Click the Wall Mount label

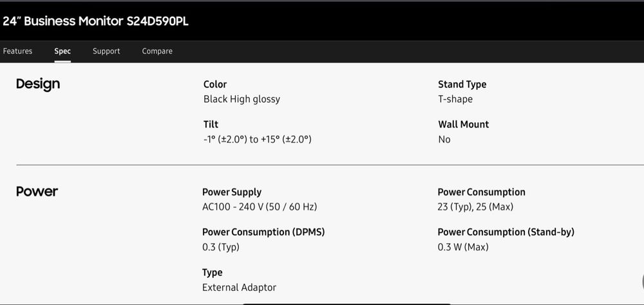click(463, 124)
